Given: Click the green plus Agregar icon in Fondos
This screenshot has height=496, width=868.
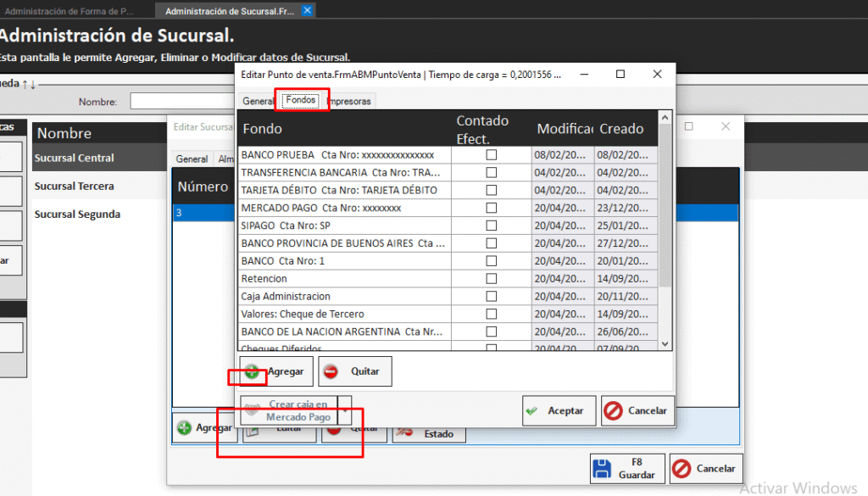Looking at the screenshot, I should (252, 371).
